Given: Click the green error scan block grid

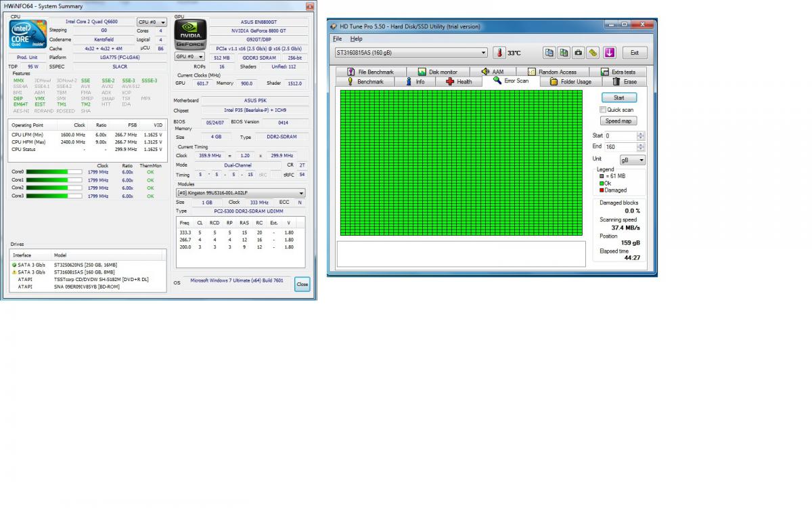Looking at the screenshot, I should tap(461, 163).
